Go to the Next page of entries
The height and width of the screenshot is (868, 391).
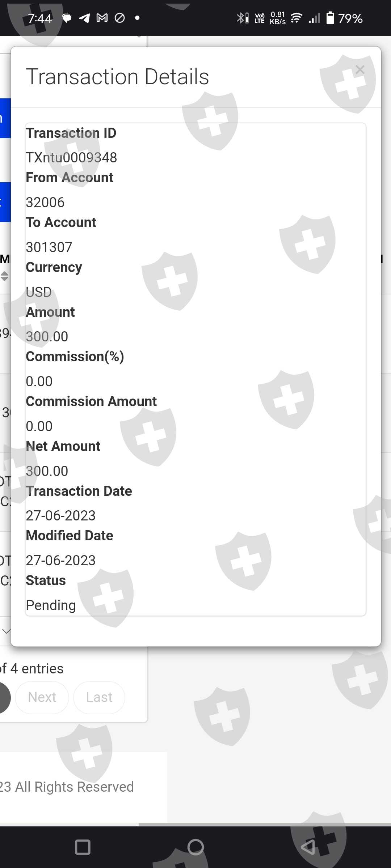(42, 697)
